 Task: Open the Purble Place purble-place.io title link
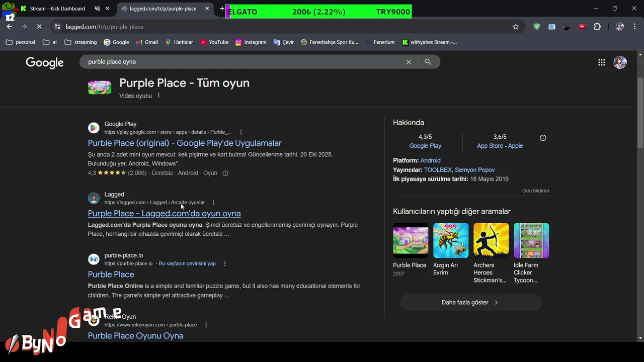[x=111, y=275]
